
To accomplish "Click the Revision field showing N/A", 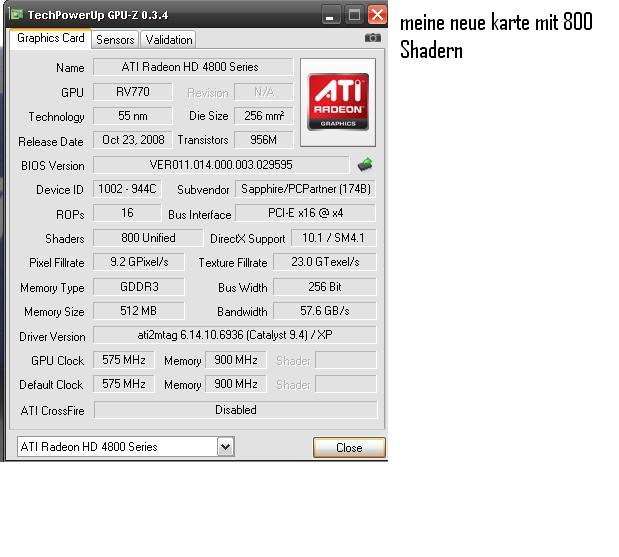I will (264, 92).
